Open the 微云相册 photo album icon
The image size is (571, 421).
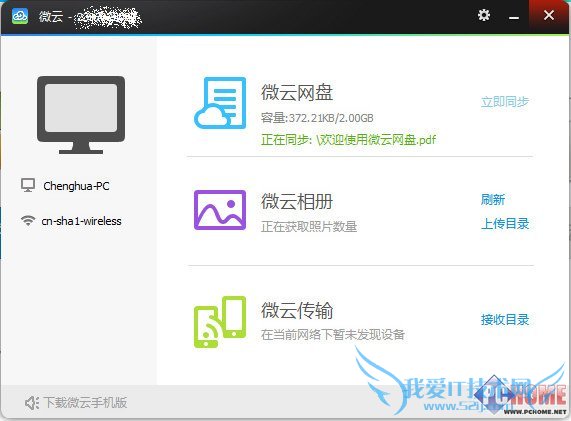point(220,210)
